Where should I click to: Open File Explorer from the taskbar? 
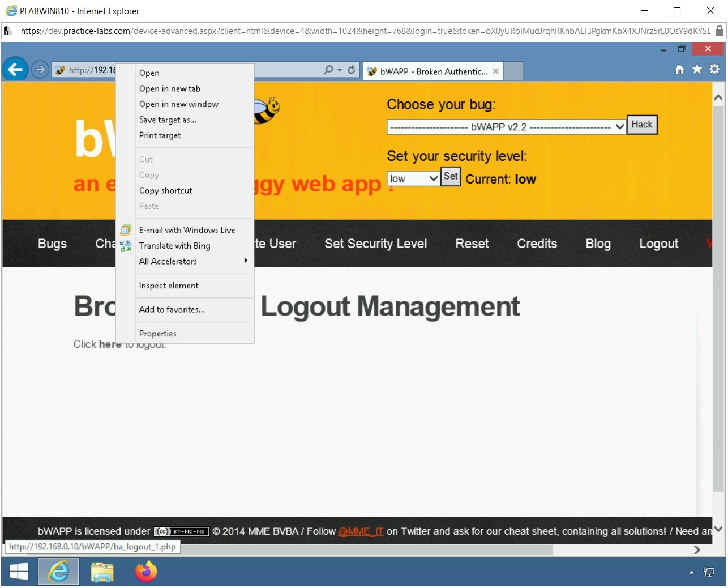pyautogui.click(x=102, y=572)
